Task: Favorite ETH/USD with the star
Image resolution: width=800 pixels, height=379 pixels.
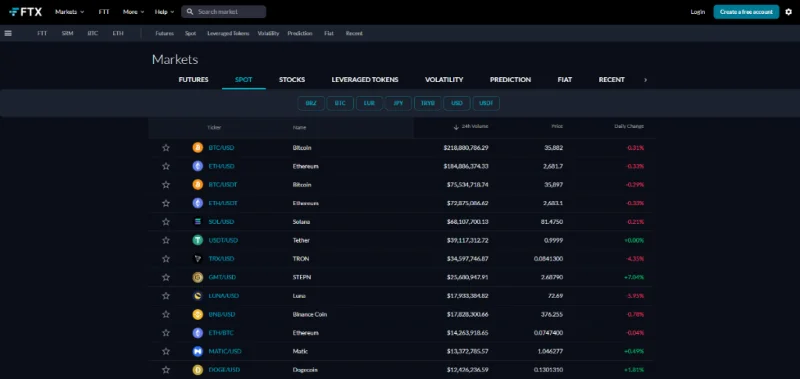Action: click(165, 166)
